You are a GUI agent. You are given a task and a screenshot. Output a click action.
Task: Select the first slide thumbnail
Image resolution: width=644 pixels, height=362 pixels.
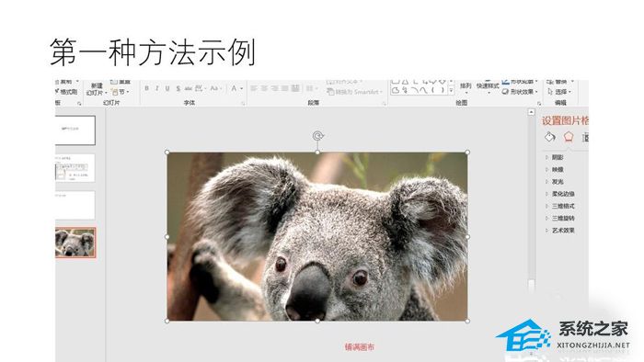pyautogui.click(x=75, y=130)
